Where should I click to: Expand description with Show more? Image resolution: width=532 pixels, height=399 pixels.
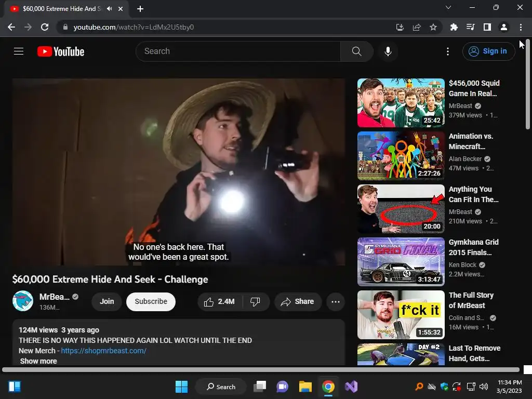[x=38, y=361]
